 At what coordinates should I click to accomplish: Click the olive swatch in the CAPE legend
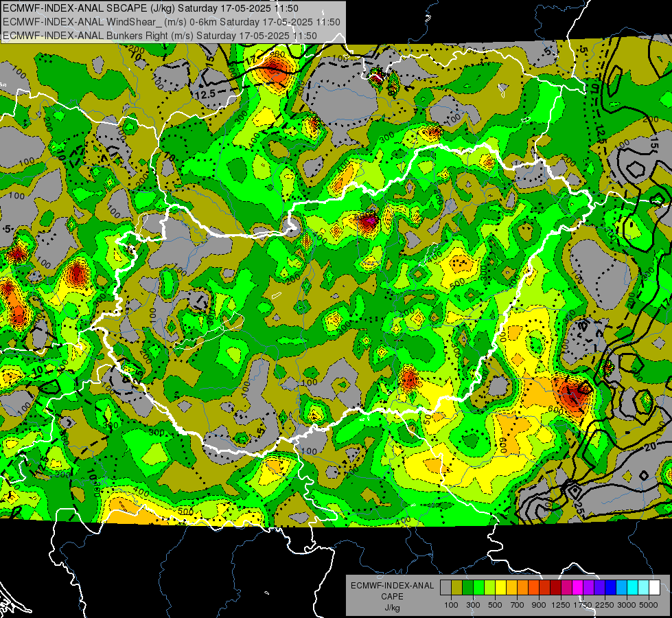coord(457,588)
